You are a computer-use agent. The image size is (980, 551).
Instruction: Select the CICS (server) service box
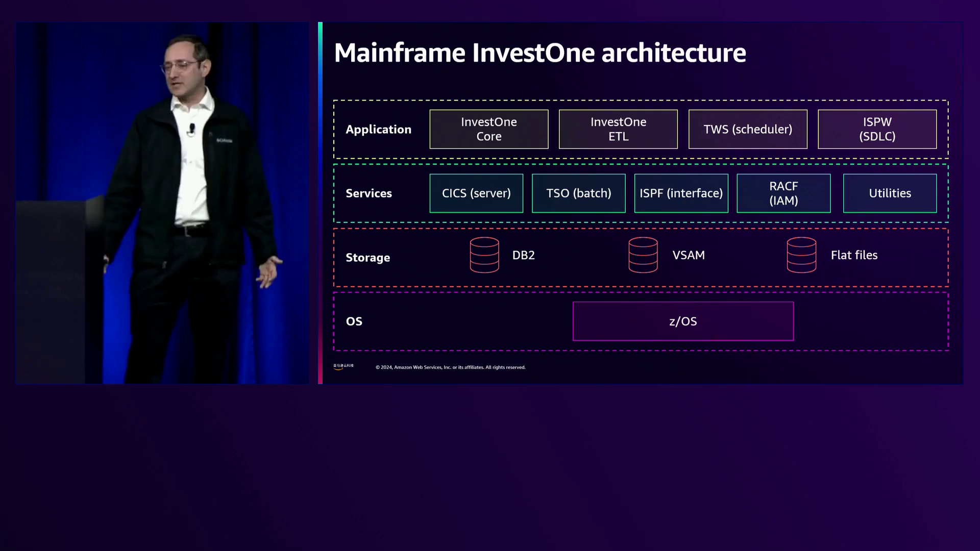(476, 193)
